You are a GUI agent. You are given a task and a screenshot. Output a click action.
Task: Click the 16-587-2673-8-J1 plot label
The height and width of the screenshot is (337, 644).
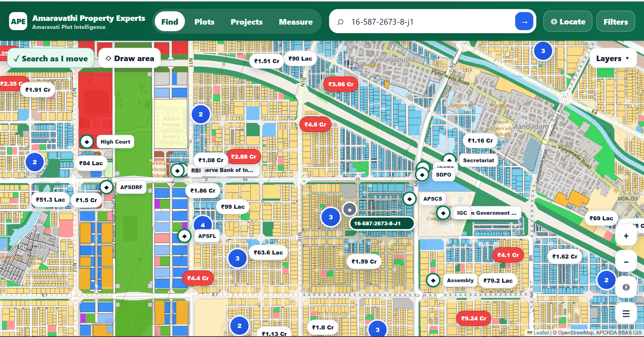tap(382, 223)
